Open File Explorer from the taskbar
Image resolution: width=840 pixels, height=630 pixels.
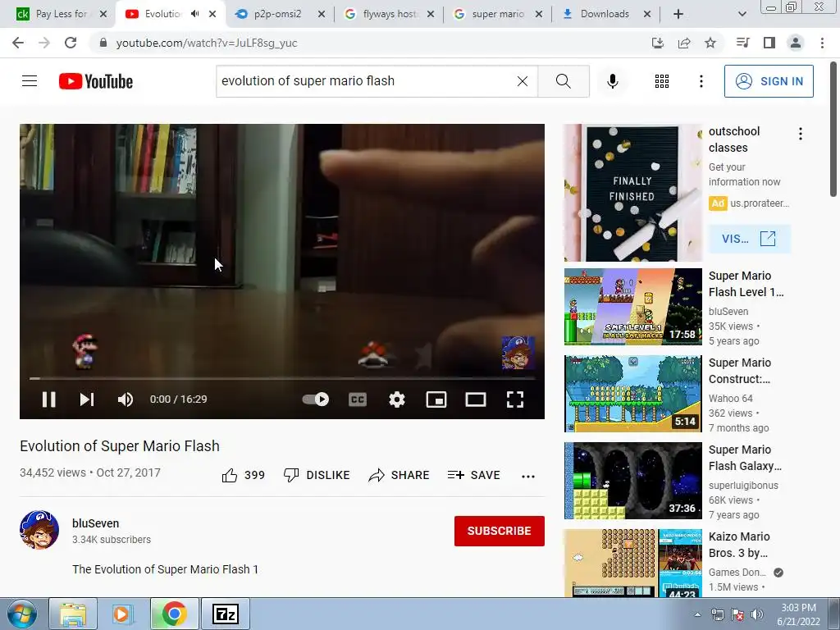click(x=73, y=614)
